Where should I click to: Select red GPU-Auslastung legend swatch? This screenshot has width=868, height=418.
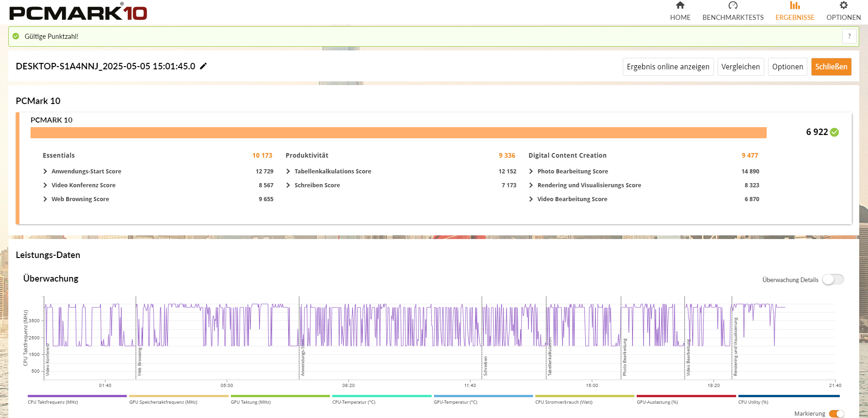coord(686,396)
